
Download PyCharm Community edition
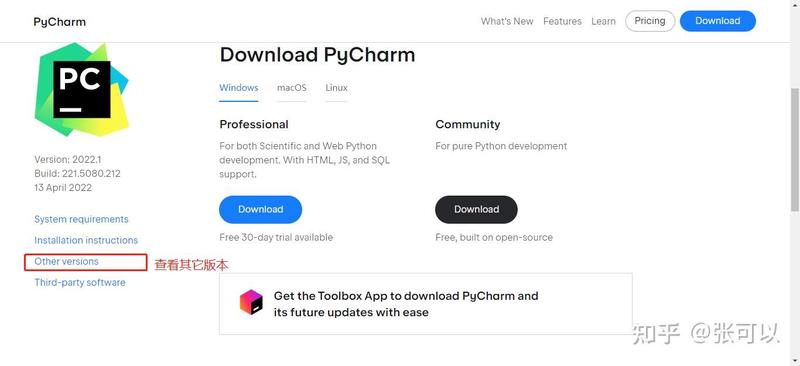pyautogui.click(x=477, y=209)
